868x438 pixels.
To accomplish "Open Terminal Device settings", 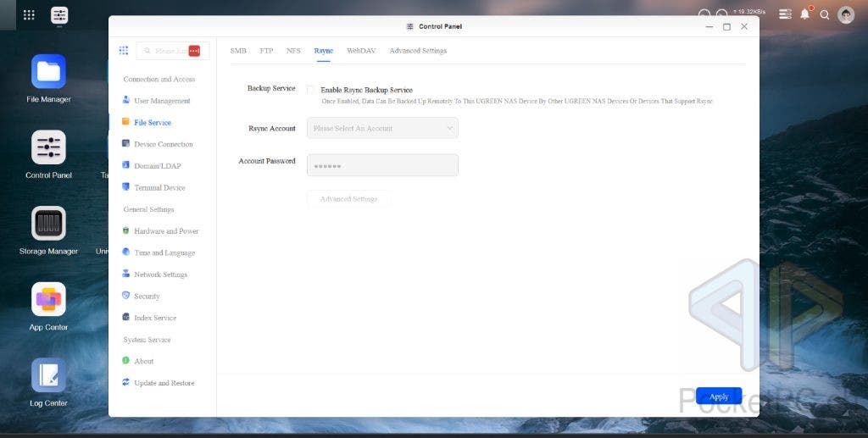I will [159, 187].
